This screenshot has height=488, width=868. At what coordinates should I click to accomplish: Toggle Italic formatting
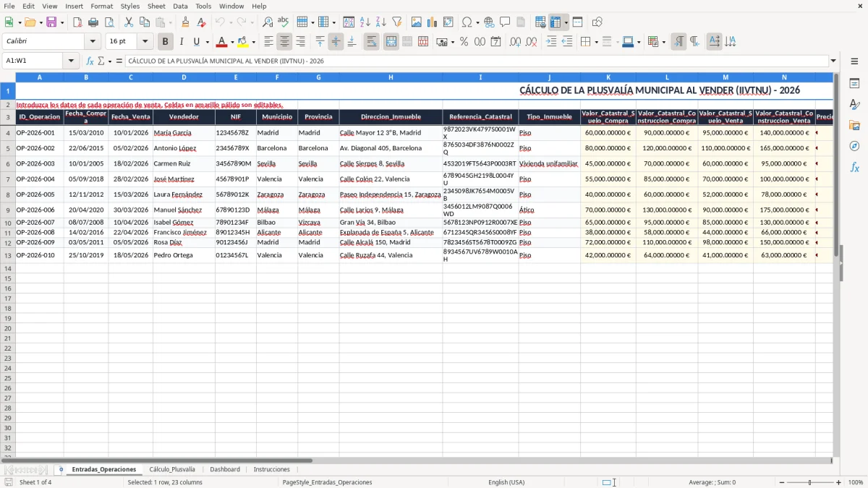tap(181, 42)
